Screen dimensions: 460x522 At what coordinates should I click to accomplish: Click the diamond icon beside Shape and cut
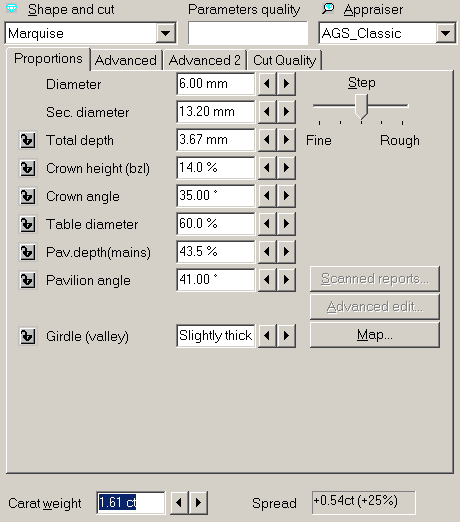pyautogui.click(x=12, y=9)
